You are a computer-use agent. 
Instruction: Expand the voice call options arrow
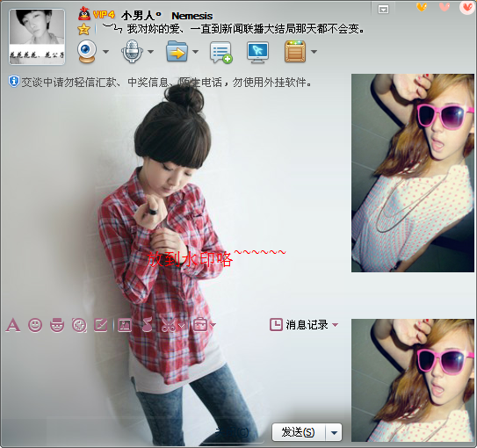coord(150,52)
